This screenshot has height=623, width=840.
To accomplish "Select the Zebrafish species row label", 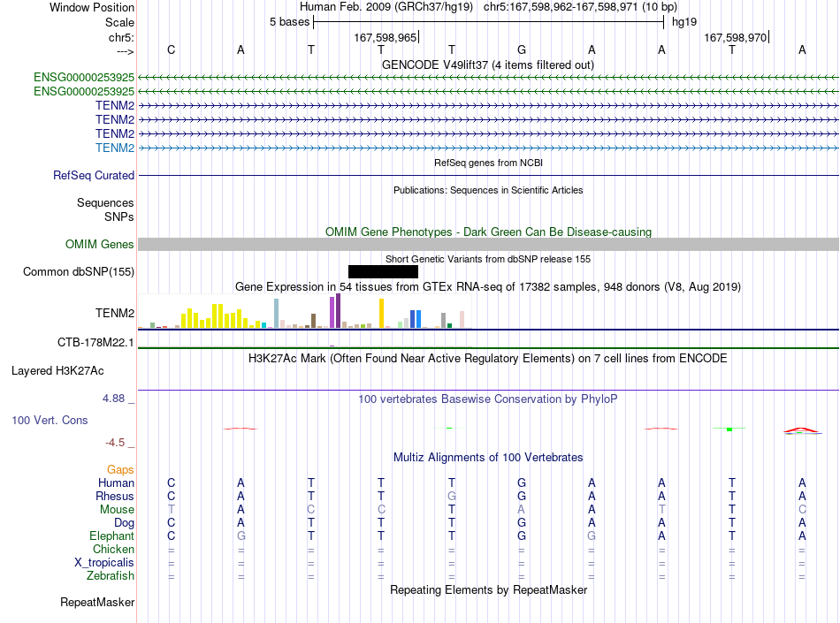I will click(x=111, y=576).
